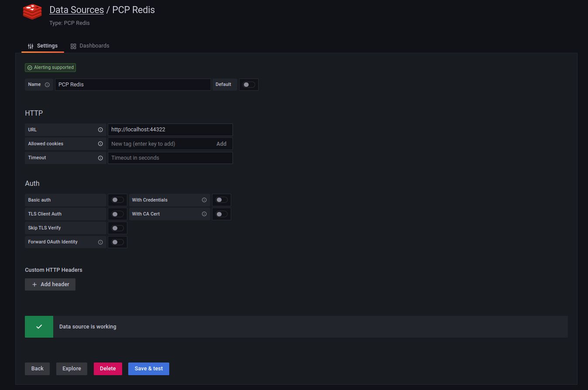The image size is (588, 390).
Task: Click the Save & test button
Action: tap(149, 369)
